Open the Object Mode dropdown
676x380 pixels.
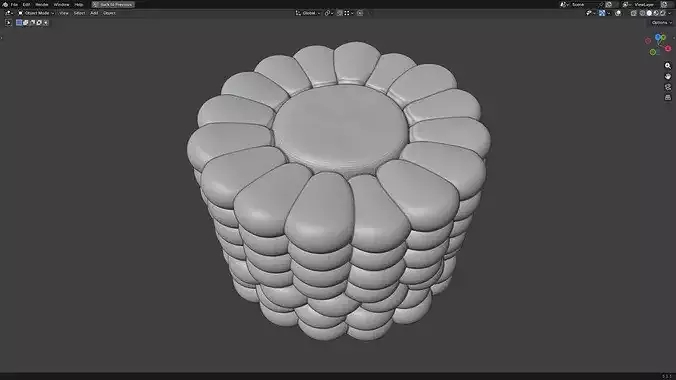(x=36, y=13)
